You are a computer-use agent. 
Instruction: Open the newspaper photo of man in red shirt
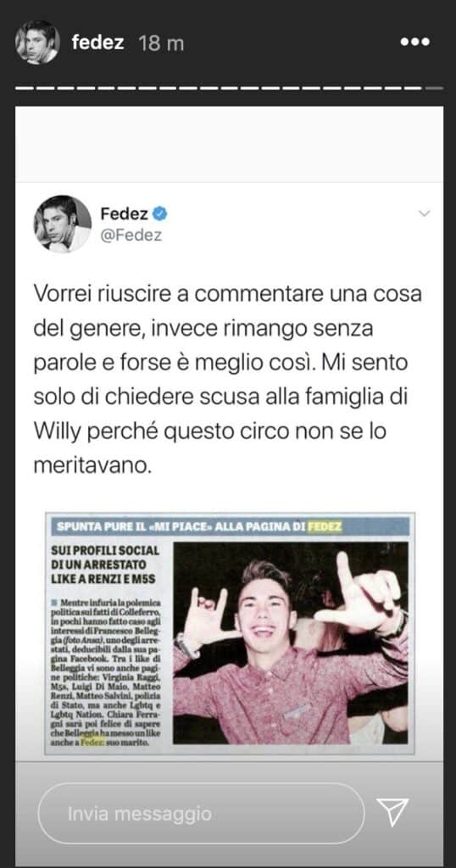coord(291,643)
